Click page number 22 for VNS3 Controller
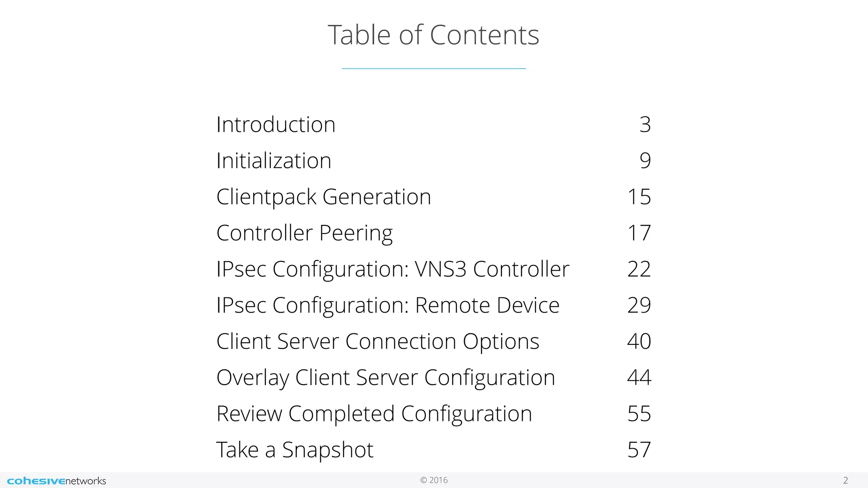Image resolution: width=868 pixels, height=488 pixels. [x=639, y=269]
